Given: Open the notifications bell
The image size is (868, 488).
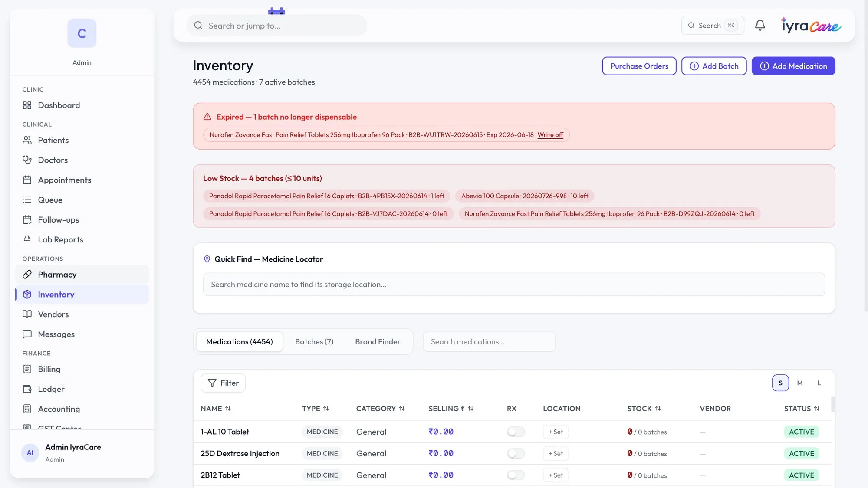Looking at the screenshot, I should (760, 26).
